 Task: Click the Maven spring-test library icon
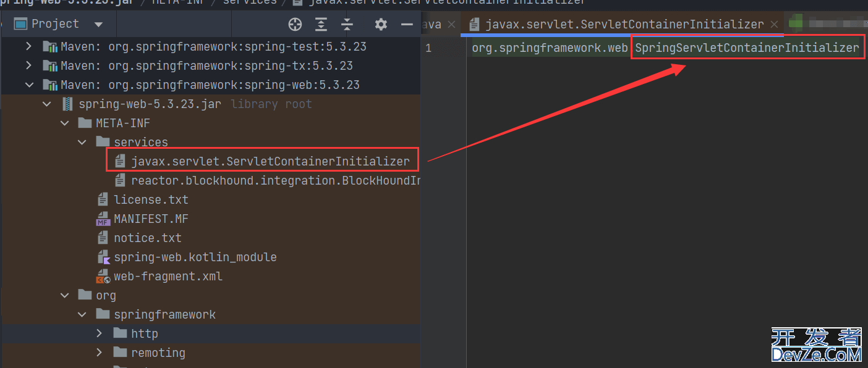point(49,46)
